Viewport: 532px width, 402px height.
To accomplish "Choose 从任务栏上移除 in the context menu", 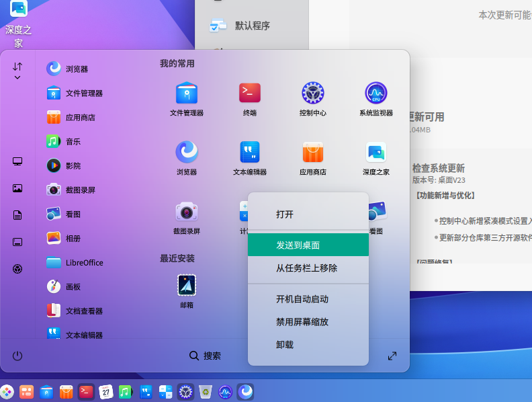I will click(x=308, y=268).
